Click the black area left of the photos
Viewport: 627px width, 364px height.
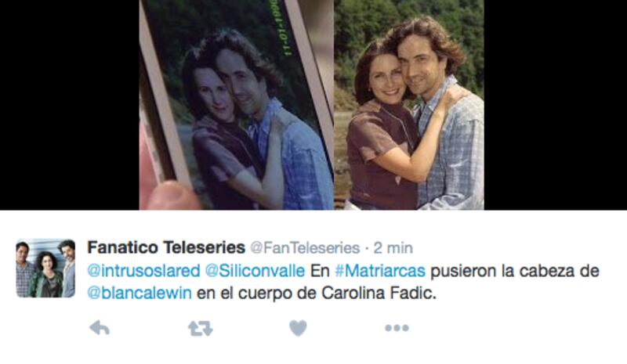coord(70,105)
